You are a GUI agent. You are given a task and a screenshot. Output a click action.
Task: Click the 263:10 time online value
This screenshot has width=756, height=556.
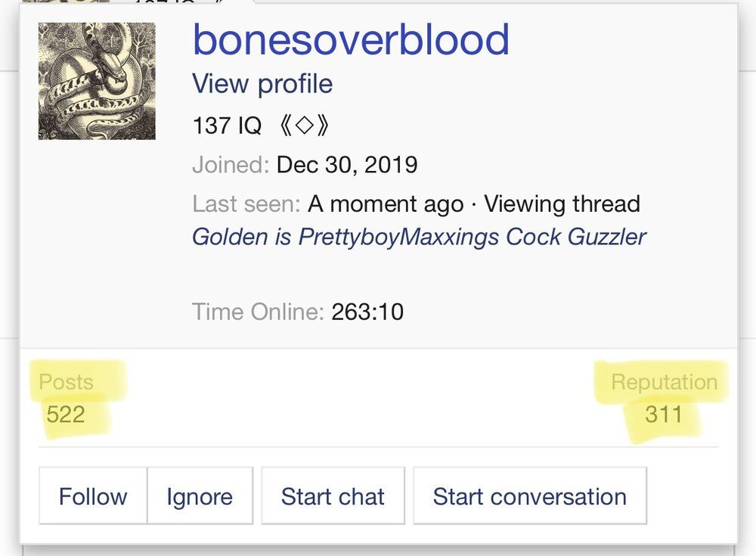click(367, 312)
